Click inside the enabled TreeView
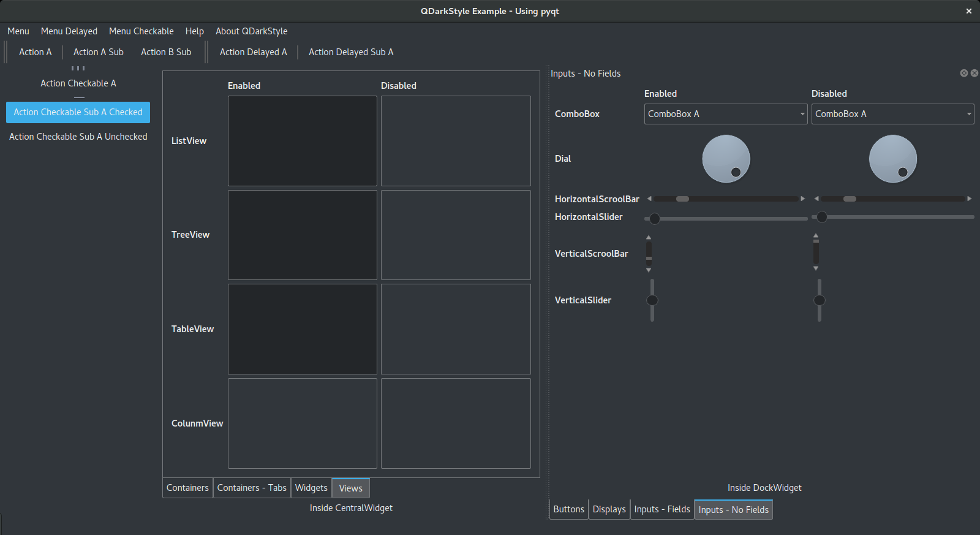This screenshot has height=535, width=980. pyautogui.click(x=303, y=235)
